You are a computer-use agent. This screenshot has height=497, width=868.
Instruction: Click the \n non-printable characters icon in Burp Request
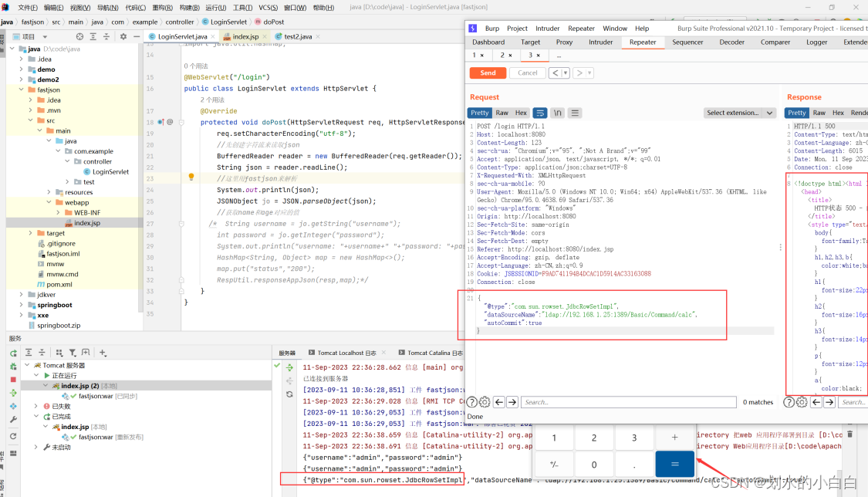click(557, 113)
